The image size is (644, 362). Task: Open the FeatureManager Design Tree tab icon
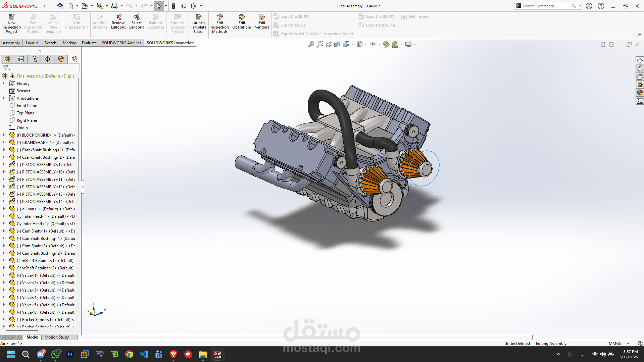coord(7,59)
